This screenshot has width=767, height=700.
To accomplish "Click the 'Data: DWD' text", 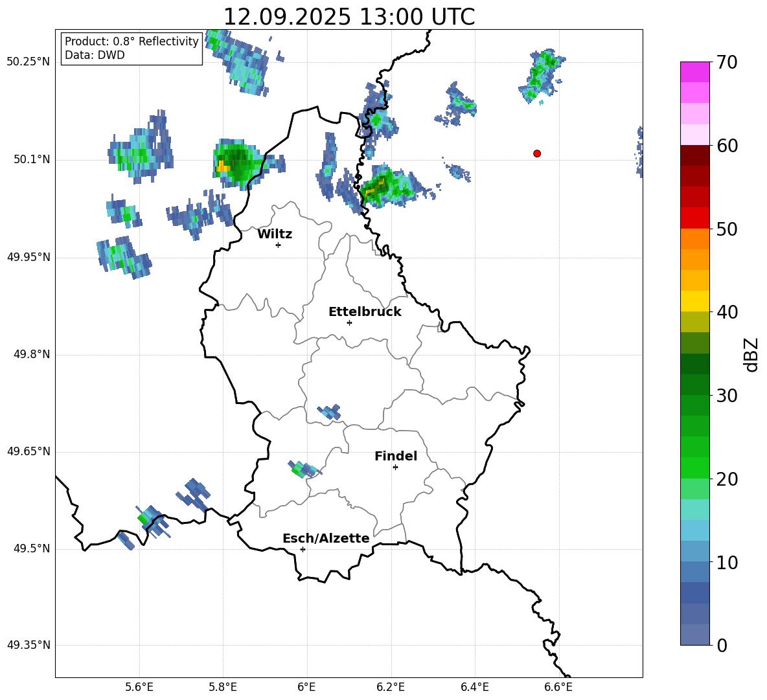I will [95, 55].
